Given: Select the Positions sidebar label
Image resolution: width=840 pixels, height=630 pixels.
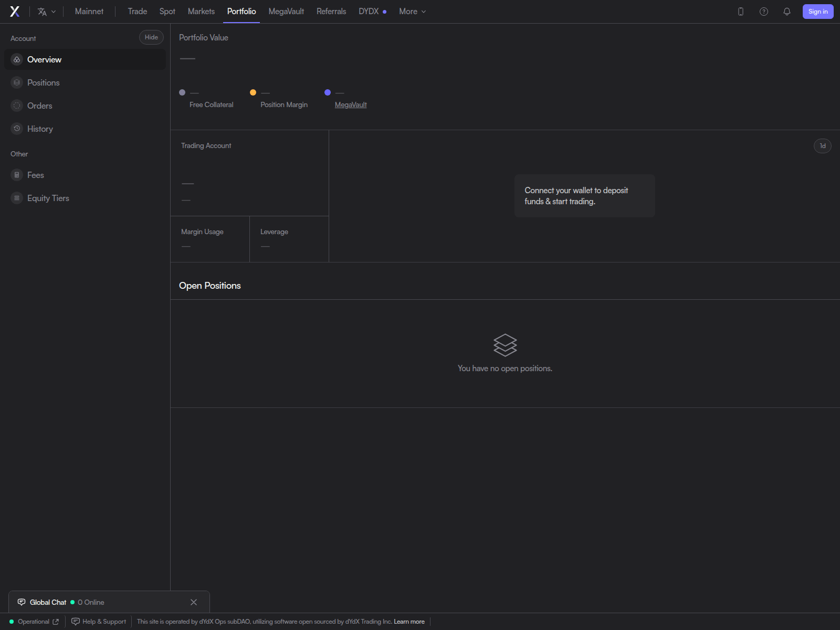Looking at the screenshot, I should [44, 82].
